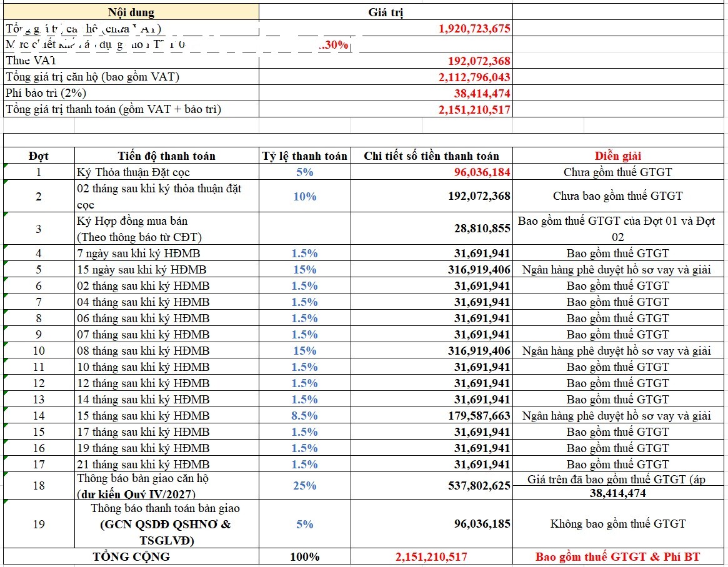The image size is (728, 567).
Task: Select the 'Tỷ lệ thanh toán' header cell
Action: click(x=304, y=156)
